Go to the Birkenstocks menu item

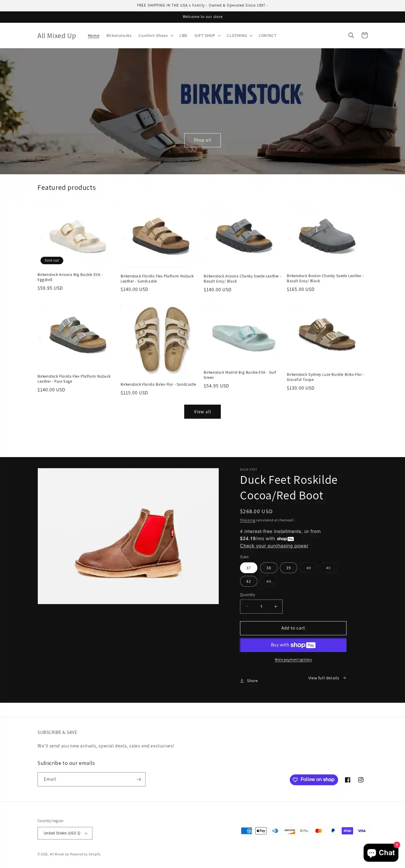[x=119, y=35]
